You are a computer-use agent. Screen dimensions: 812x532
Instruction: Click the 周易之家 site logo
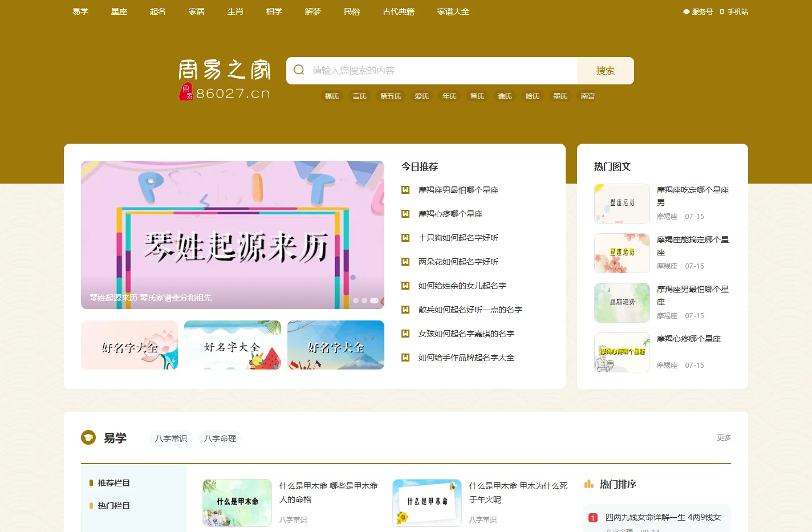pos(225,80)
